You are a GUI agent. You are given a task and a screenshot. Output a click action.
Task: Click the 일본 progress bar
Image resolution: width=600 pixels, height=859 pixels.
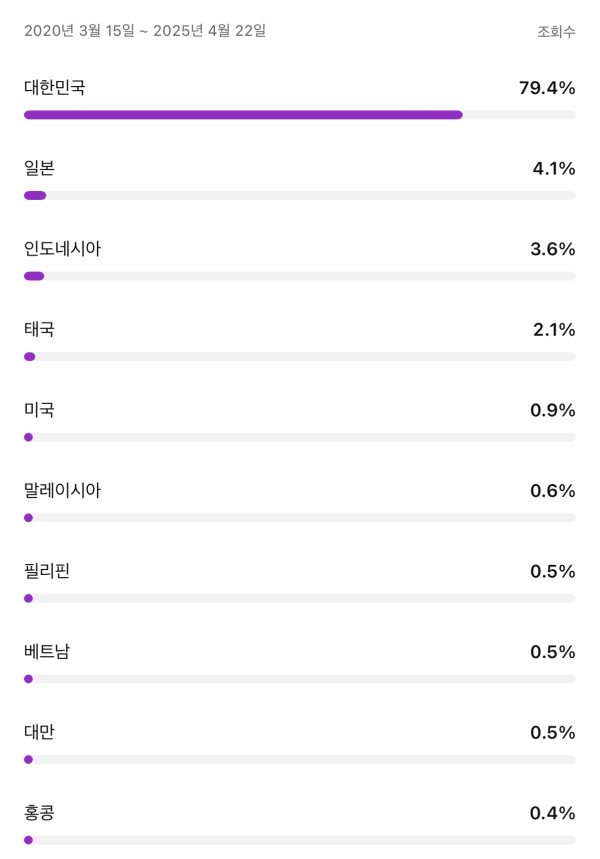click(x=35, y=195)
